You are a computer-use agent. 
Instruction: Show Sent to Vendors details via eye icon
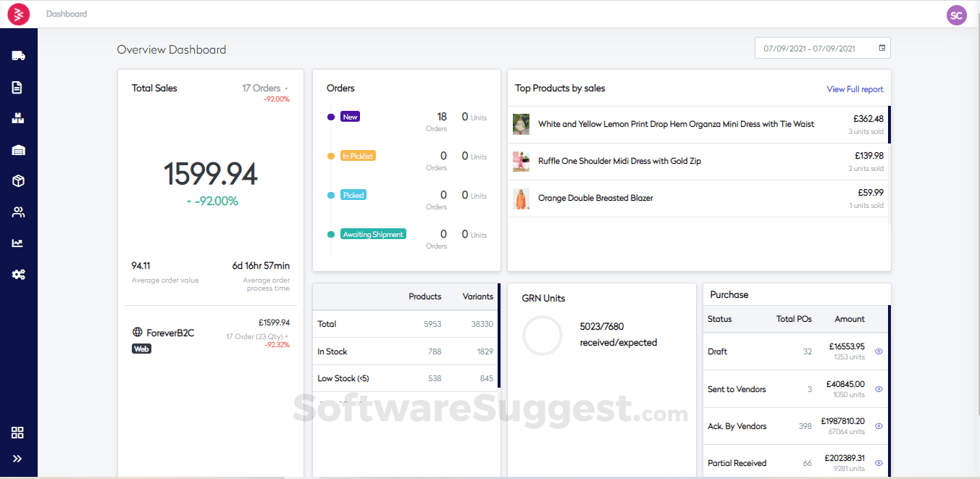click(x=879, y=389)
